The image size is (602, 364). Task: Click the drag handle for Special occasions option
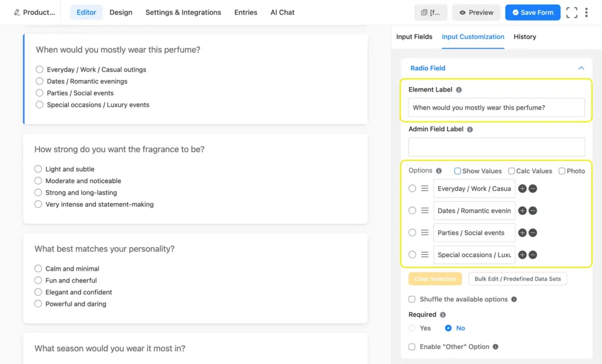pyautogui.click(x=424, y=255)
